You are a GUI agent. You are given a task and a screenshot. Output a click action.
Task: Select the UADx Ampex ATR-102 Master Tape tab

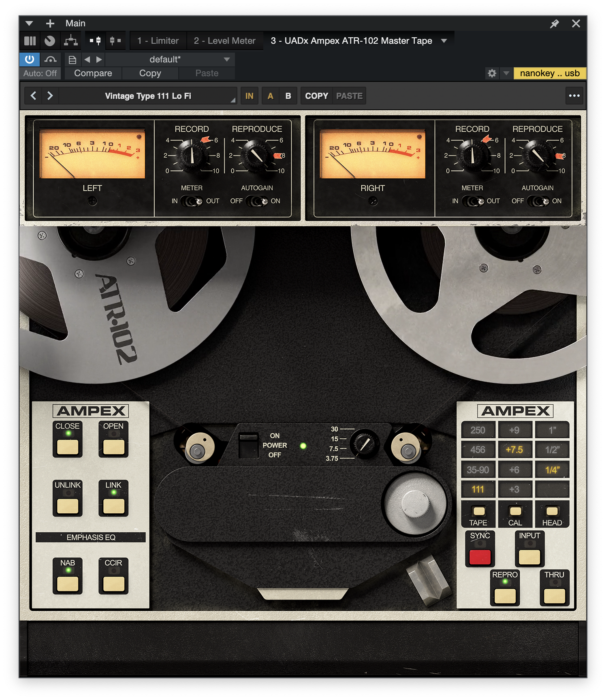pos(351,41)
